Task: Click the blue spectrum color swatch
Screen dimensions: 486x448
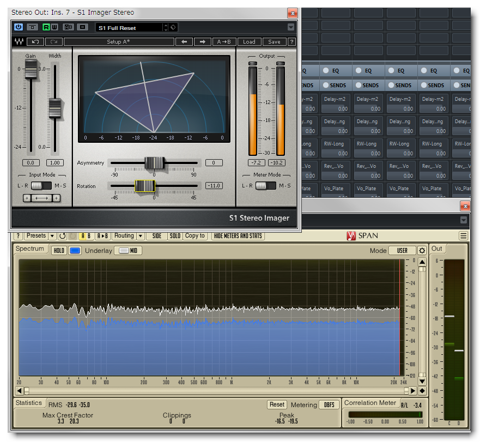Action: (75, 251)
